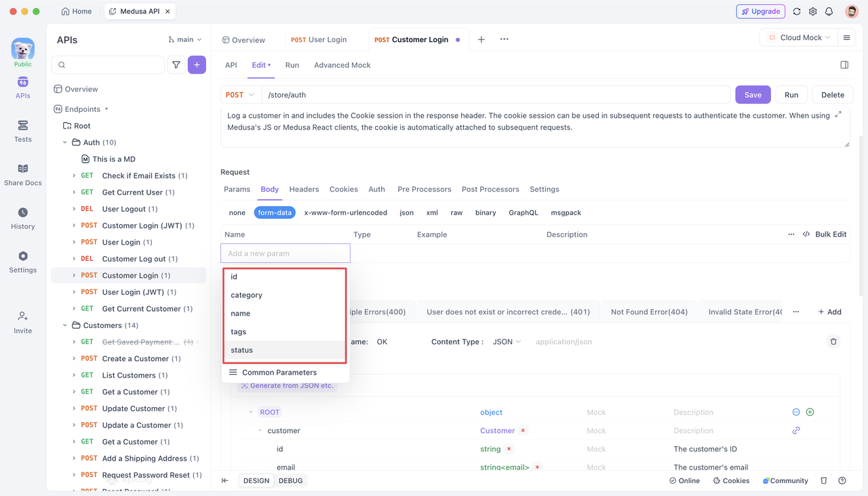
Task: Click the user avatar at top right
Action: (852, 12)
